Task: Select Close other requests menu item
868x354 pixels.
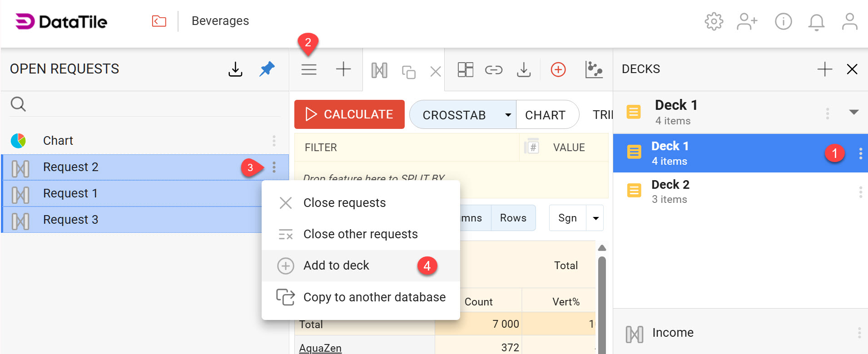Action: pyautogui.click(x=360, y=234)
